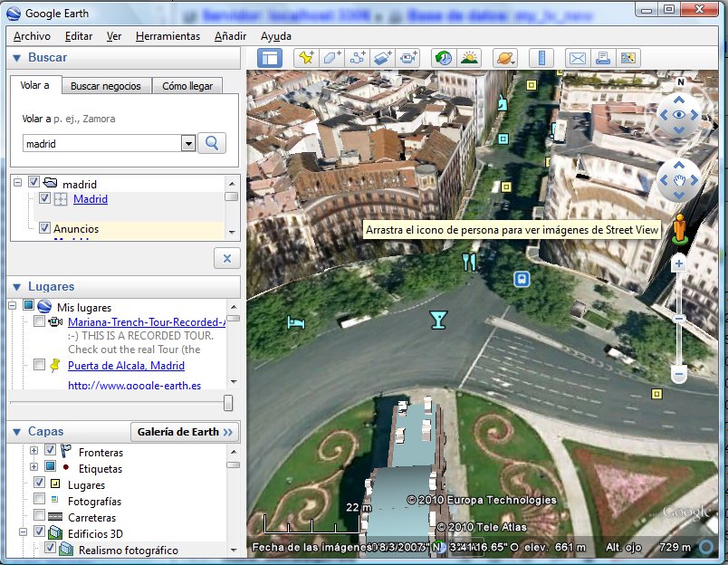
Task: Expand the Fronteras layer node
Action: (x=34, y=450)
